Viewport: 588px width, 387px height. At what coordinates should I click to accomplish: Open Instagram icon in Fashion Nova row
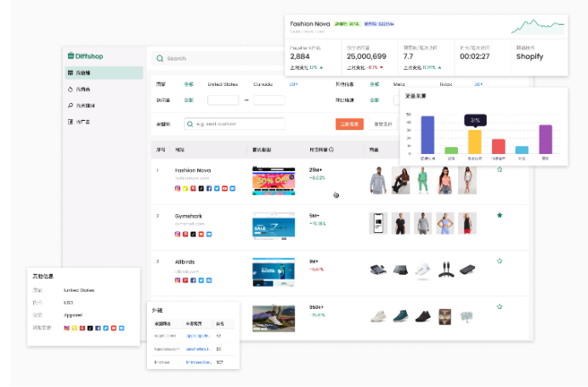tap(178, 189)
